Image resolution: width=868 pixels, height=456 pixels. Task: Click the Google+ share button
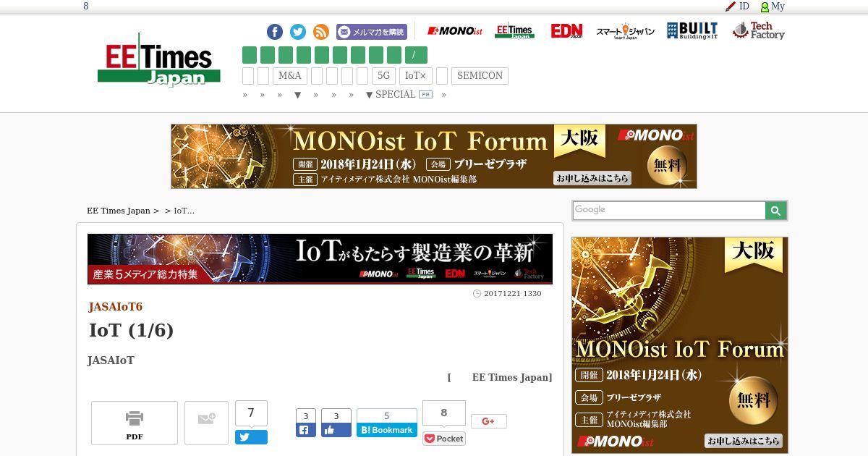(489, 421)
